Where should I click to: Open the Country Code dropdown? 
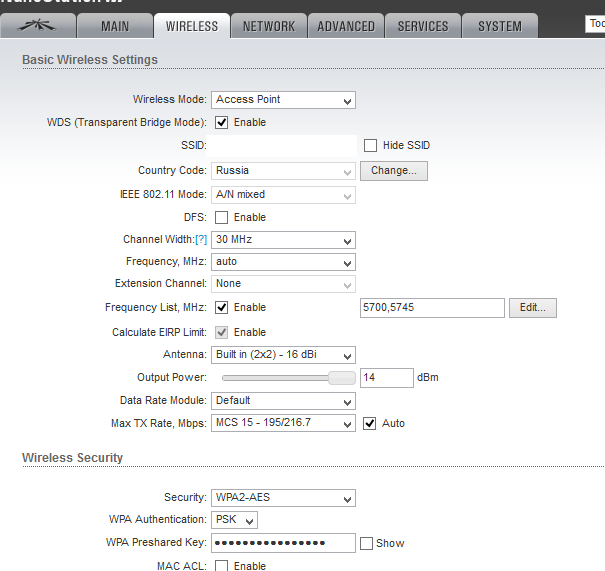tap(283, 171)
